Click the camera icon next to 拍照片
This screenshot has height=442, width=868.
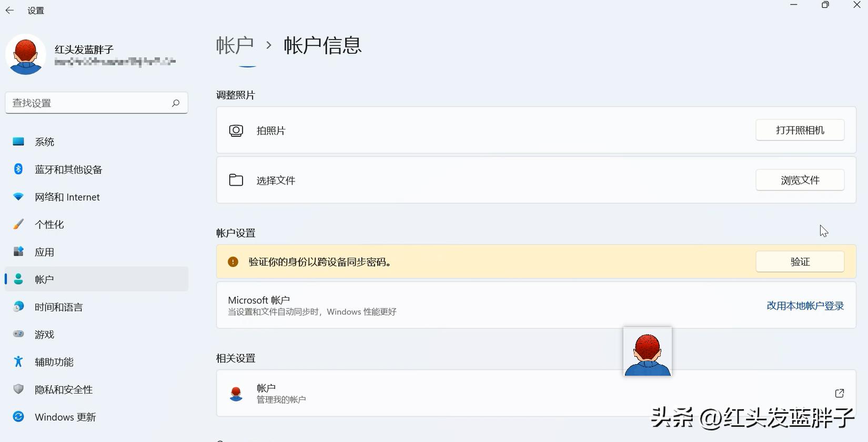pos(236,130)
